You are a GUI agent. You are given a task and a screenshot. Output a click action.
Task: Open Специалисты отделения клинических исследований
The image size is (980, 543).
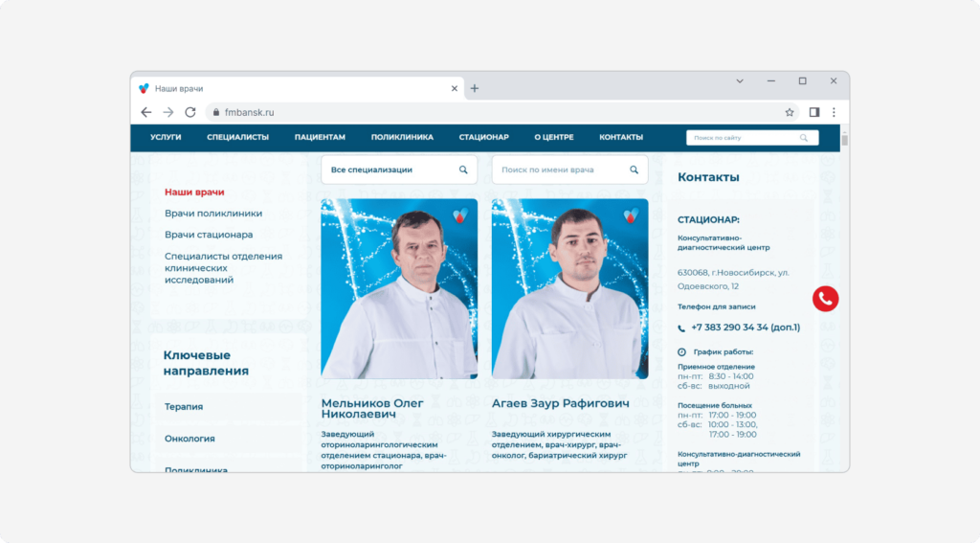point(223,268)
